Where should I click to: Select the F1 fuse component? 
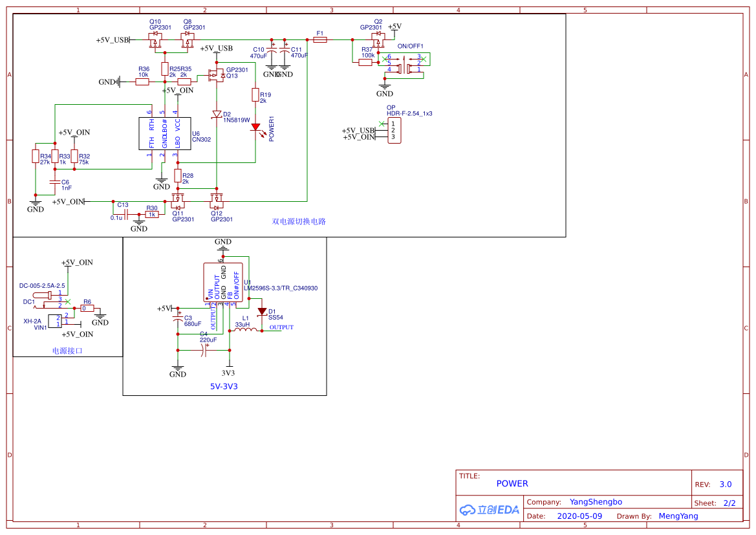point(319,39)
